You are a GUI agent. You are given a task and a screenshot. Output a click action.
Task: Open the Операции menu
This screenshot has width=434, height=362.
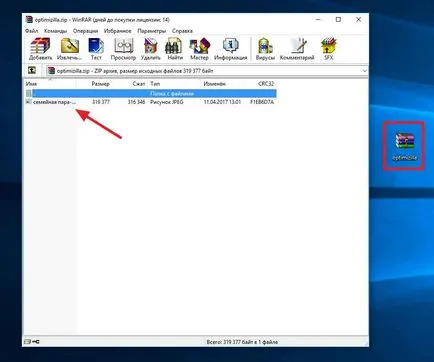point(85,31)
